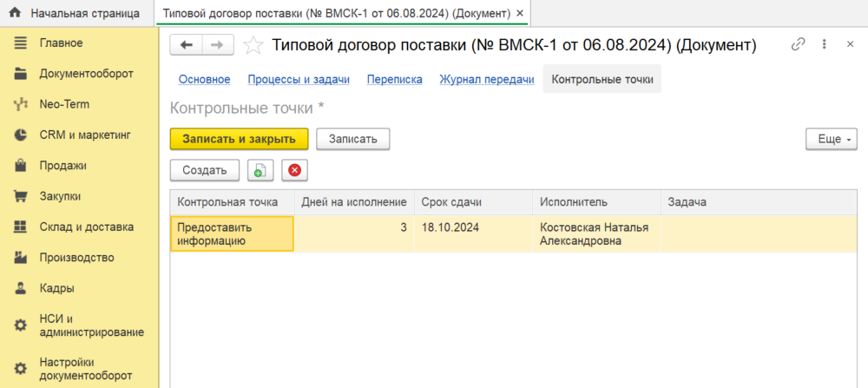Select the Контрольные точки tab
Viewport: 868px width, 388px height.
pos(602,79)
